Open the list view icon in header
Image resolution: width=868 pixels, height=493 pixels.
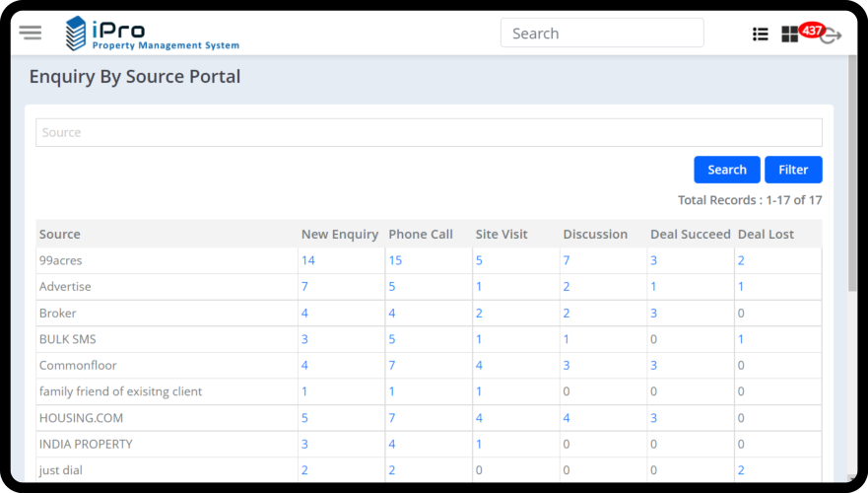pyautogui.click(x=760, y=34)
